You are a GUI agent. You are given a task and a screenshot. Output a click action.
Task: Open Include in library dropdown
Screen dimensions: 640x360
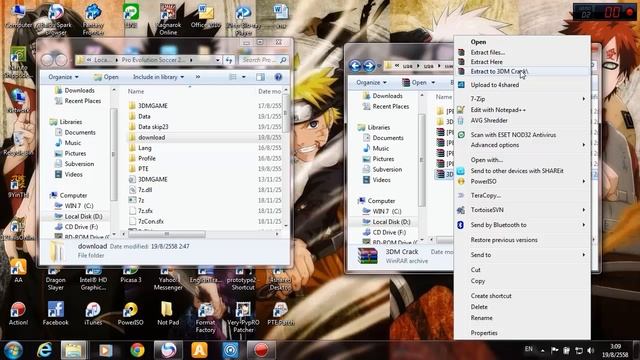(x=158, y=77)
